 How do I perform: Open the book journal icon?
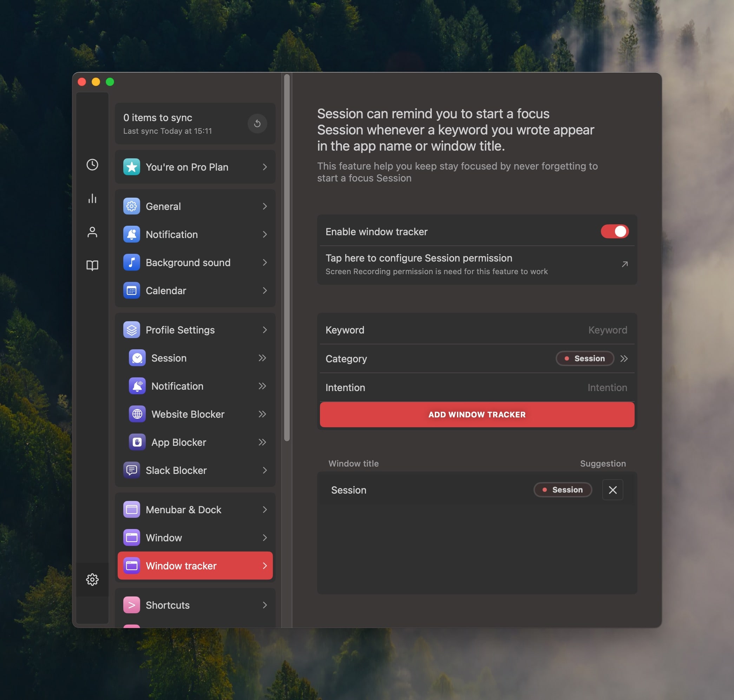pos(92,265)
